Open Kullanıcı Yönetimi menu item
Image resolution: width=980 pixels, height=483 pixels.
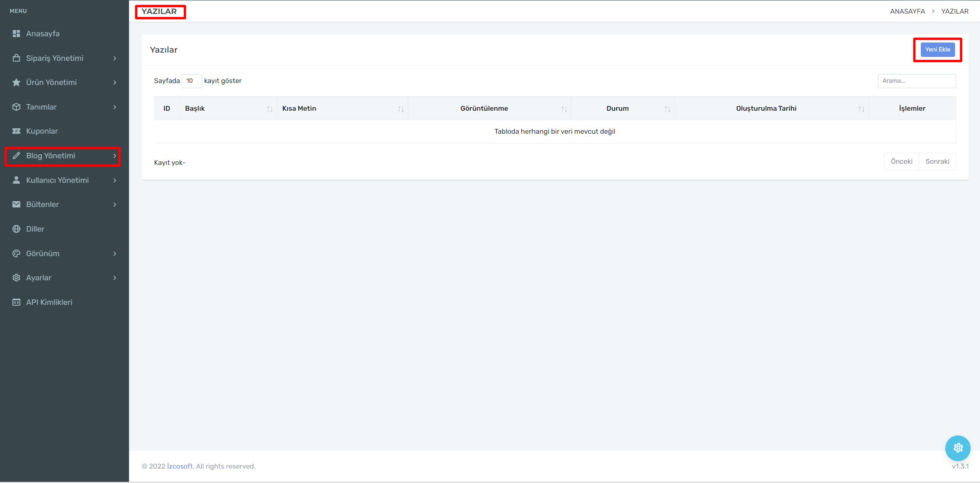click(57, 180)
